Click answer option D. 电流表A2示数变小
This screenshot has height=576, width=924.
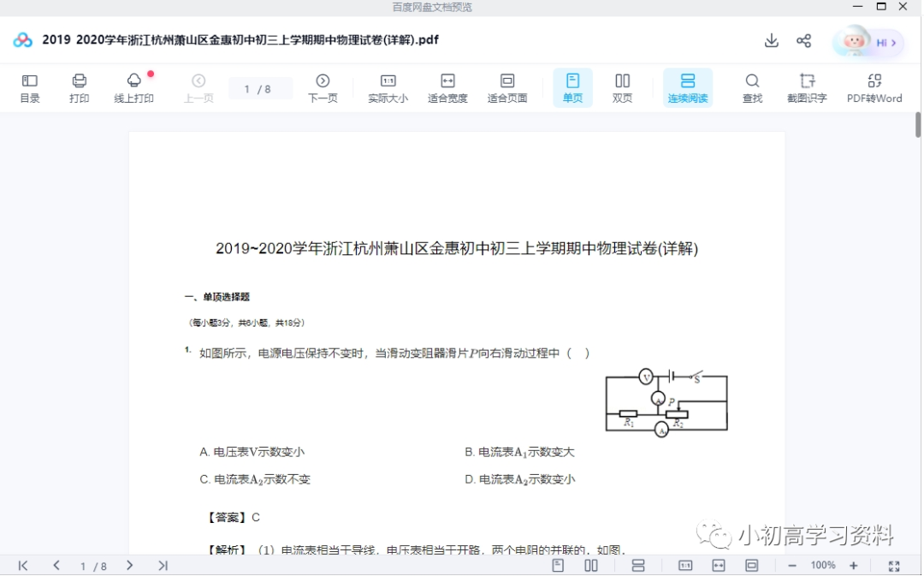[520, 479]
